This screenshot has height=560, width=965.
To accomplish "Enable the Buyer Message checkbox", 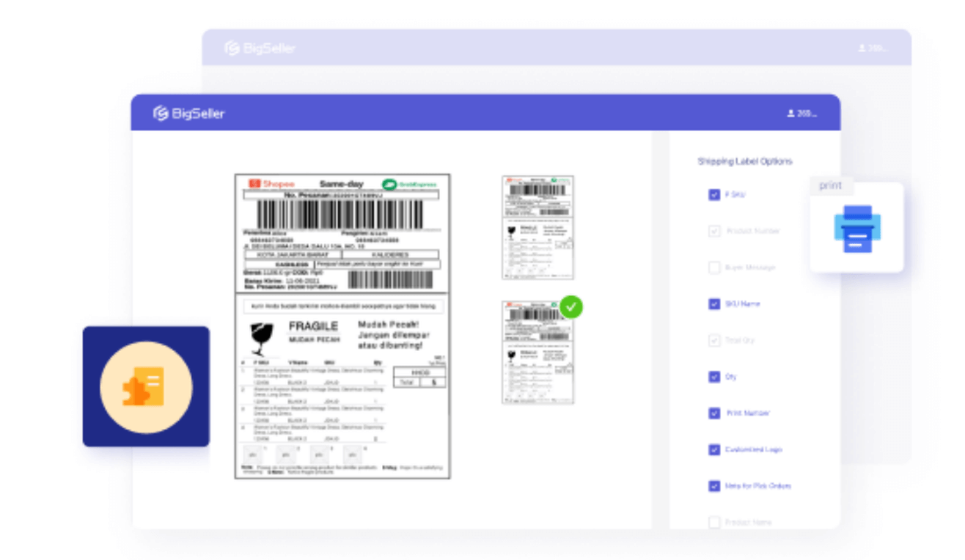I will tap(713, 268).
